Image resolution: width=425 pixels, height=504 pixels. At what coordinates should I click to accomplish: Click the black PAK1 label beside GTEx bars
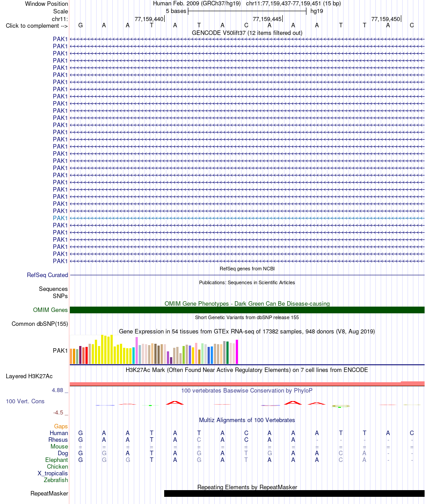[60, 350]
